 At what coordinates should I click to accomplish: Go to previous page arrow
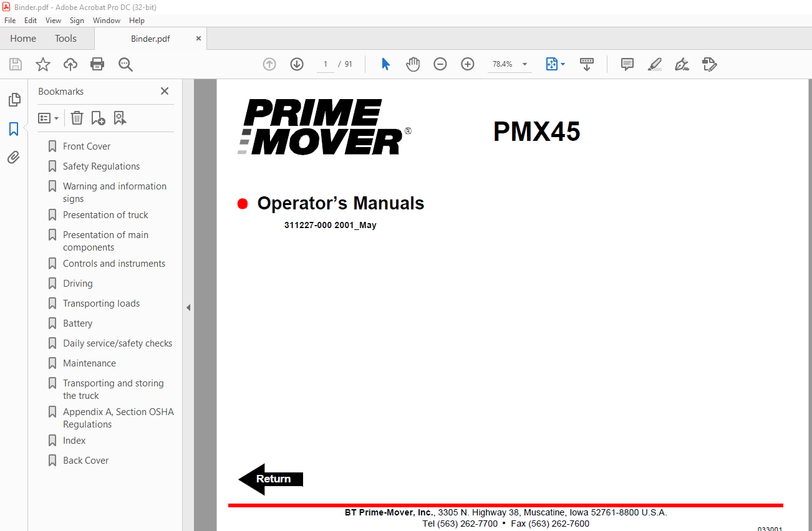pyautogui.click(x=269, y=64)
